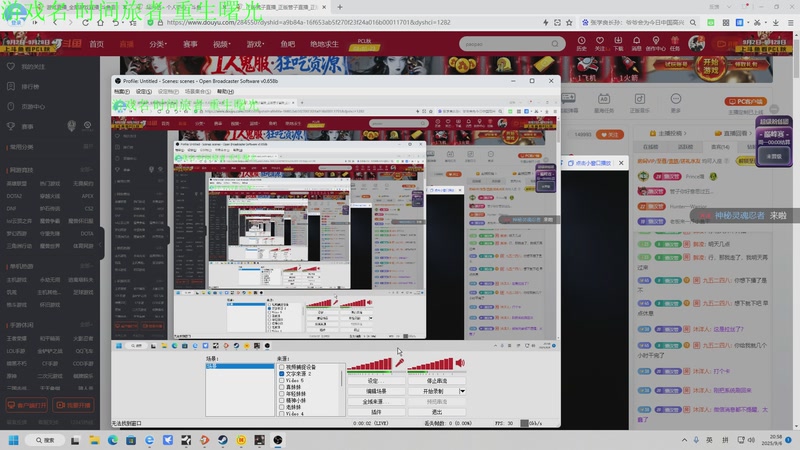This screenshot has width=800, height=450.
Task: Mute the desktop speaker icon in OBS
Action: point(460,363)
